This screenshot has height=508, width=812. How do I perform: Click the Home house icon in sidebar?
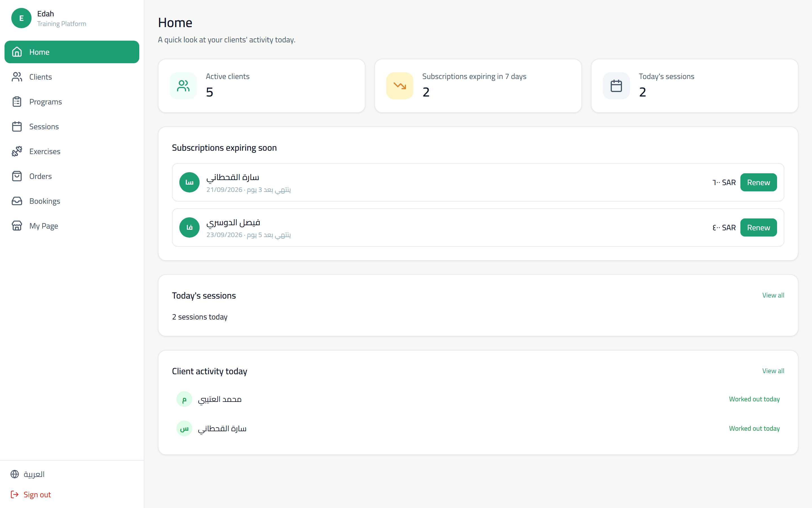(x=17, y=52)
